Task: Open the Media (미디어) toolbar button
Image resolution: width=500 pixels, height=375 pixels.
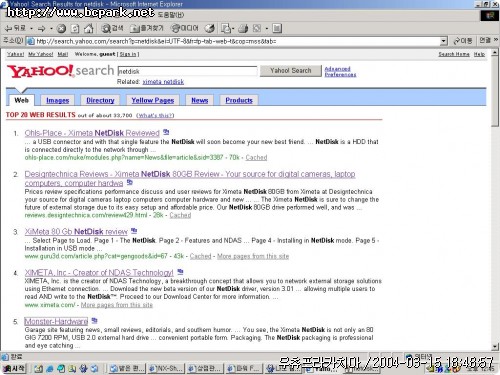Action: pos(185,29)
